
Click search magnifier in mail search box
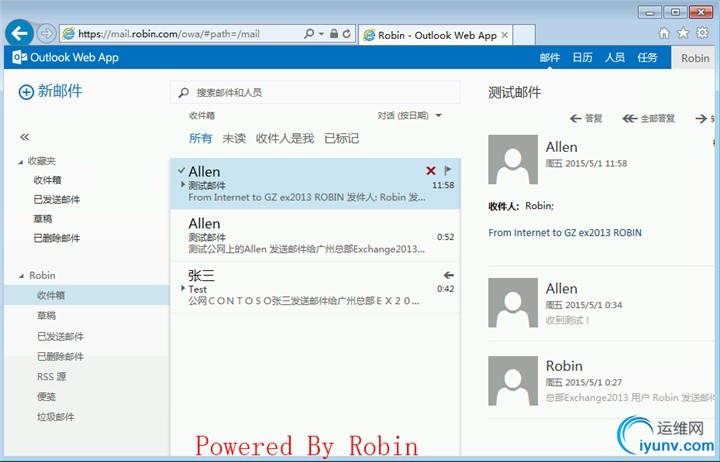point(184,92)
